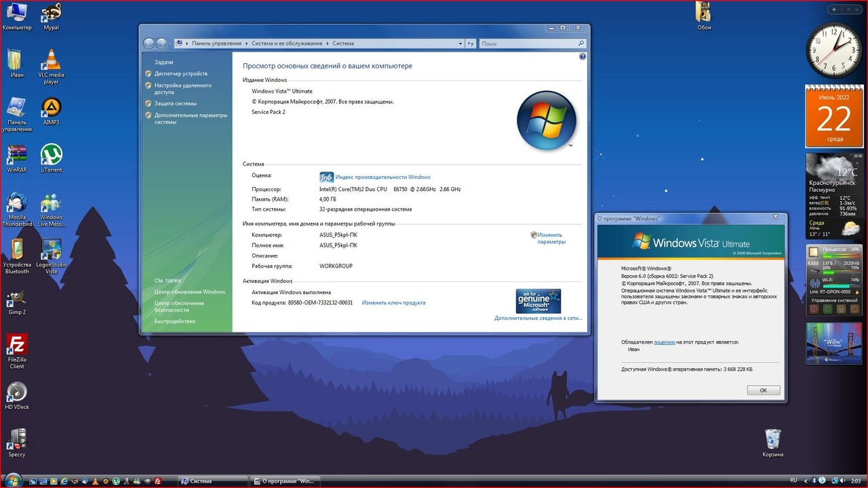
Task: Launch FileZilla Client from desktop
Action: click(17, 352)
